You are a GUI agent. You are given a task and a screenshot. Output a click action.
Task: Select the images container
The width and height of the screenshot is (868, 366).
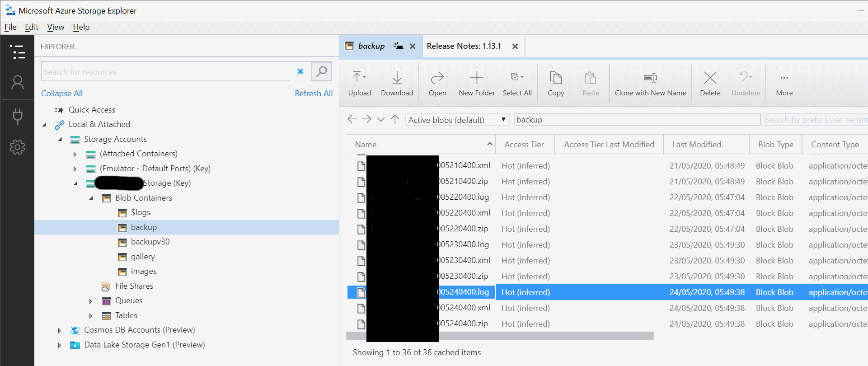(x=144, y=271)
